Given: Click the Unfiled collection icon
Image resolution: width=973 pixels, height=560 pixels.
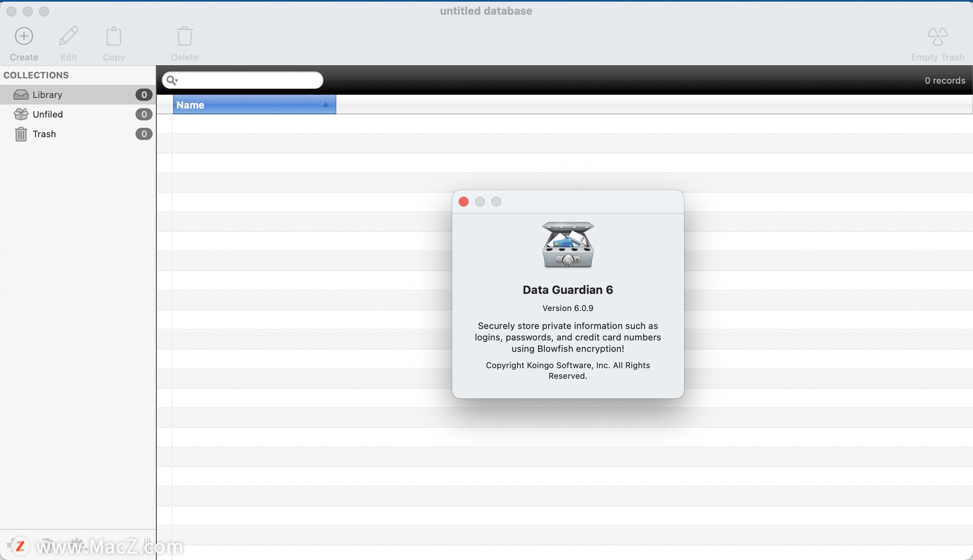Looking at the screenshot, I should pos(20,114).
